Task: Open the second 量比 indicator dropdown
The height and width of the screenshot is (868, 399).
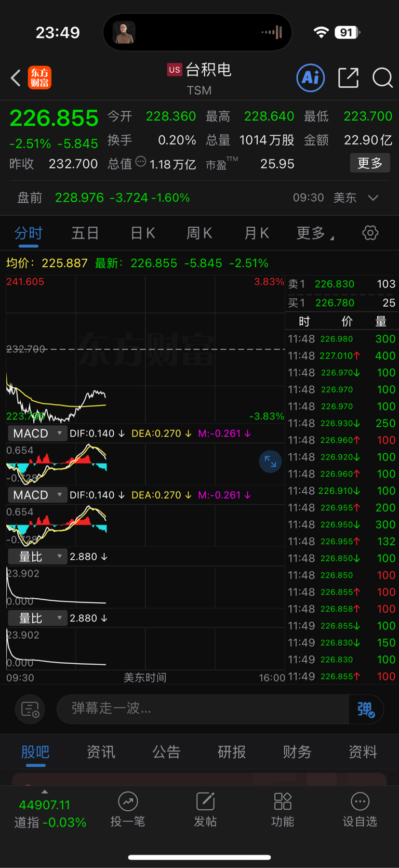Action: (x=37, y=618)
